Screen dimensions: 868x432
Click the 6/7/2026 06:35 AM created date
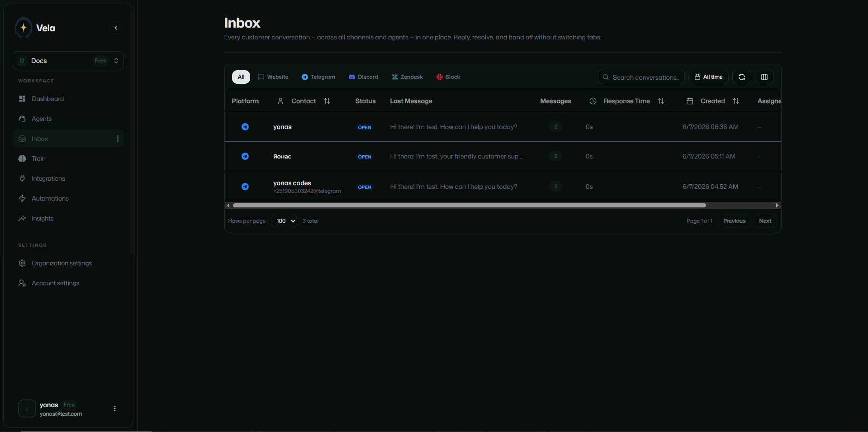(711, 127)
